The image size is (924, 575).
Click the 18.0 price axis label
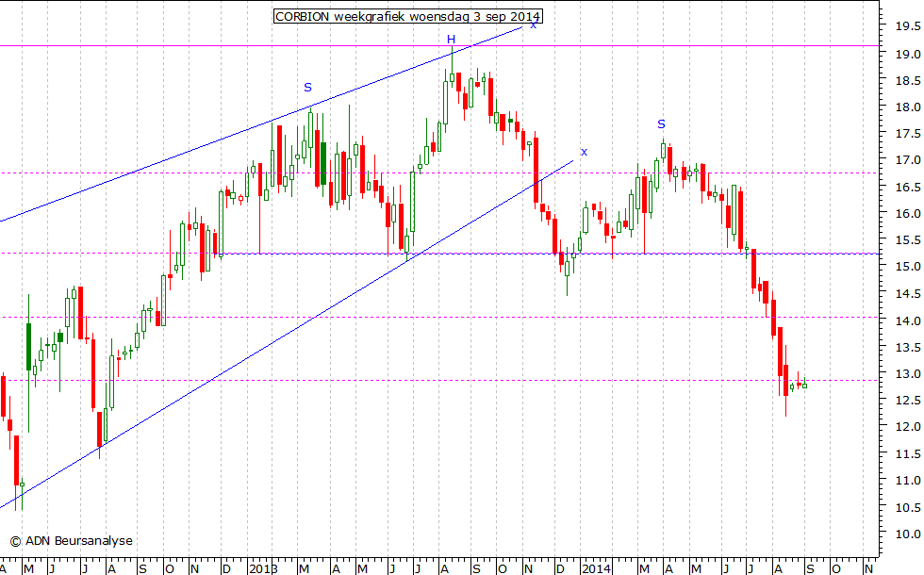coord(908,107)
